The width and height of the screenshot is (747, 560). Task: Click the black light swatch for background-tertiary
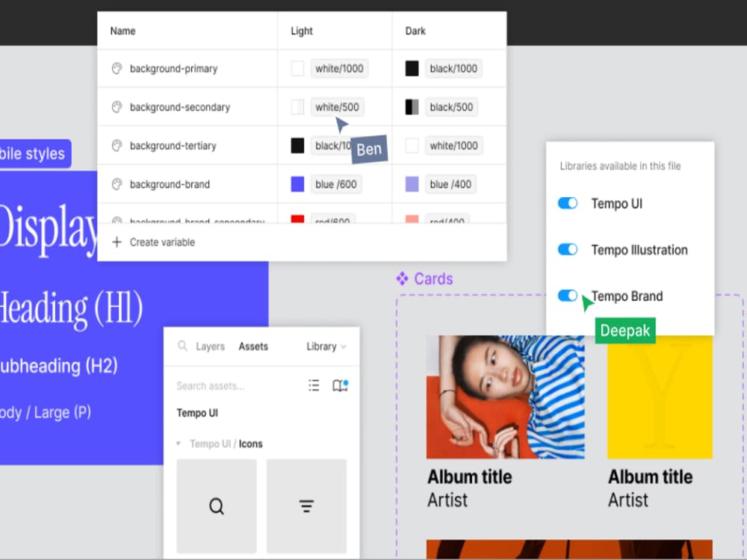[298, 146]
